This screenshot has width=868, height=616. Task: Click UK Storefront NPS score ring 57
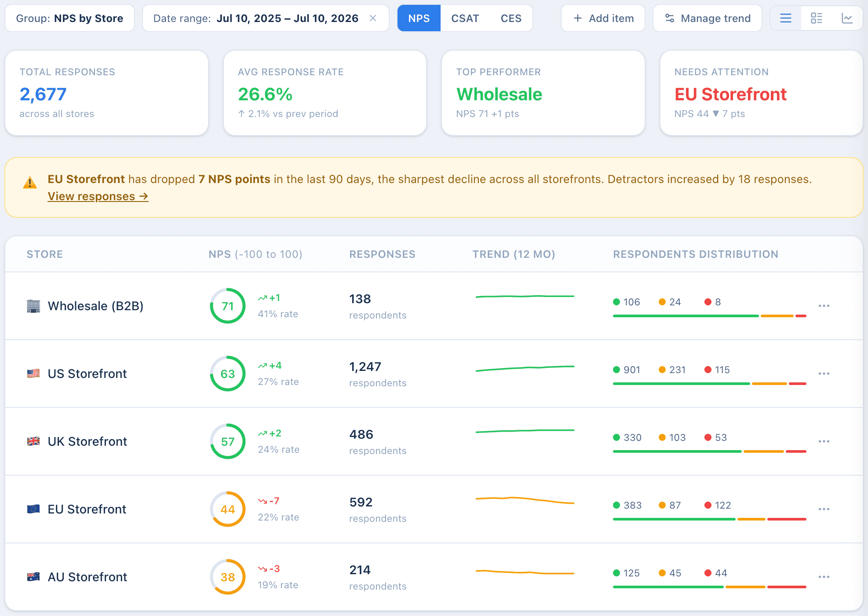(x=228, y=441)
